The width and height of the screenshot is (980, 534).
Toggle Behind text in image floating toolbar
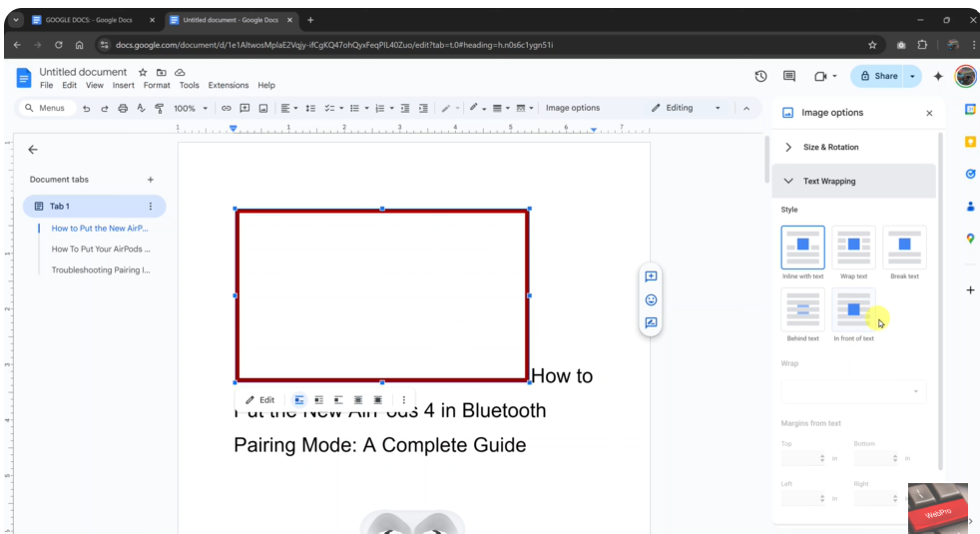(358, 400)
